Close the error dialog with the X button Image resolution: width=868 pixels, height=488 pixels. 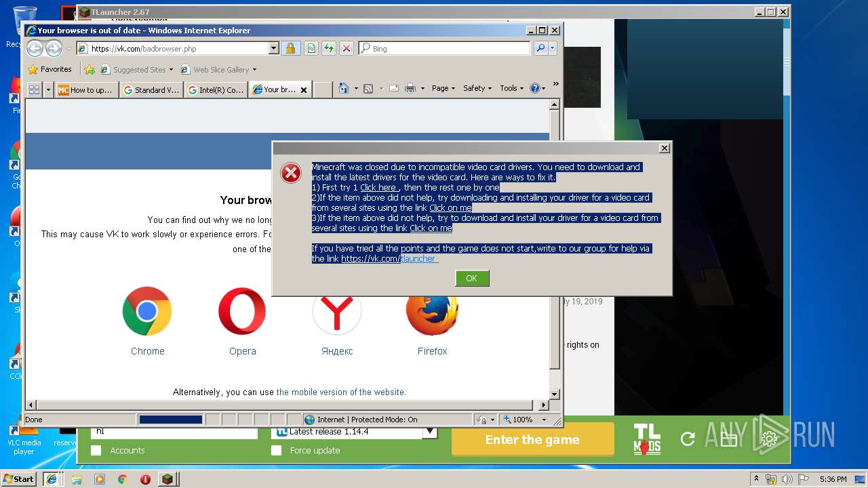point(665,148)
